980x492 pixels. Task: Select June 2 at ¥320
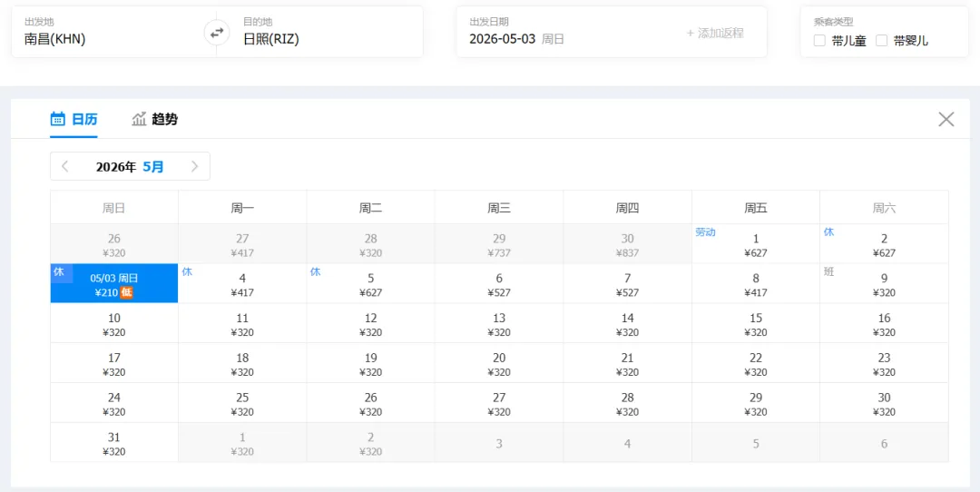[370, 442]
